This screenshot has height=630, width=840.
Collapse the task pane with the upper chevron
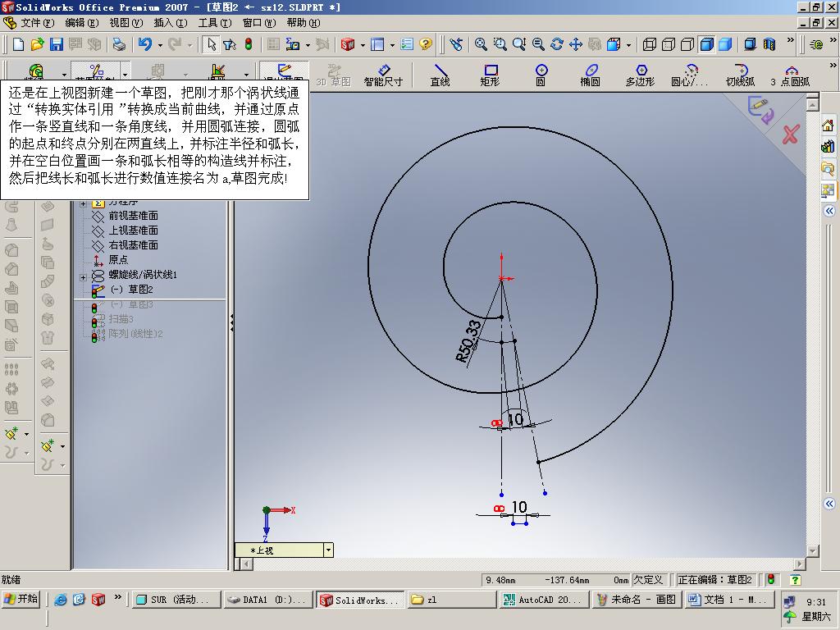(x=829, y=211)
